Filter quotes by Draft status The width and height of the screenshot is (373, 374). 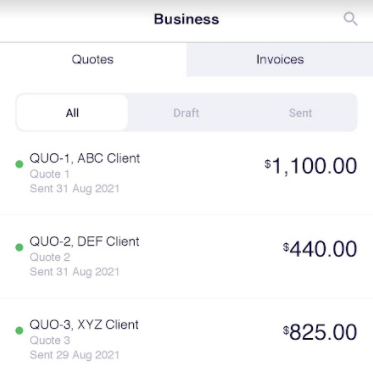point(186,113)
